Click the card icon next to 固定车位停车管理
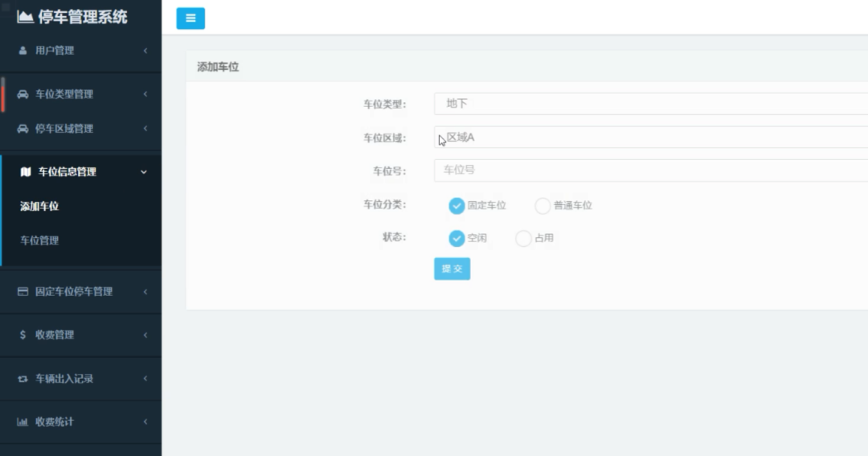868x456 pixels. 23,291
